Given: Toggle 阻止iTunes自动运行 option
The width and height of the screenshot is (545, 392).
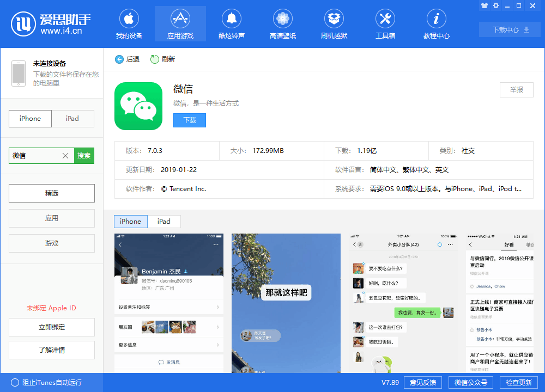Looking at the screenshot, I should tap(46, 383).
